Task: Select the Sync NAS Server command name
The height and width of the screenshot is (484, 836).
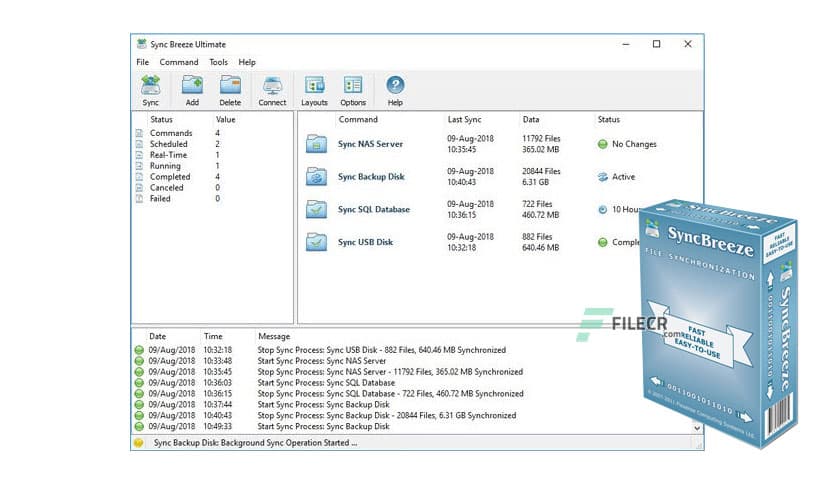Action: [x=370, y=144]
